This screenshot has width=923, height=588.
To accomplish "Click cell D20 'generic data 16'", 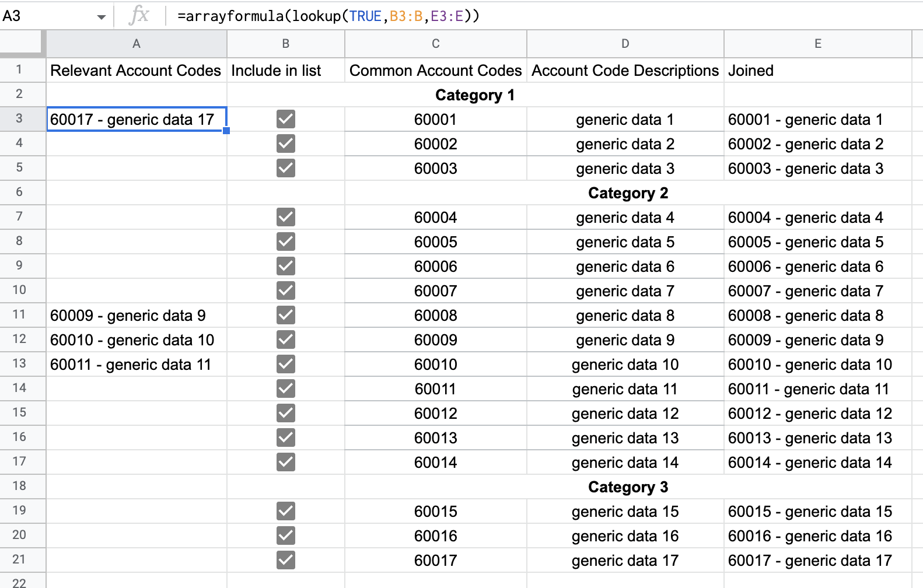I will 625,535.
